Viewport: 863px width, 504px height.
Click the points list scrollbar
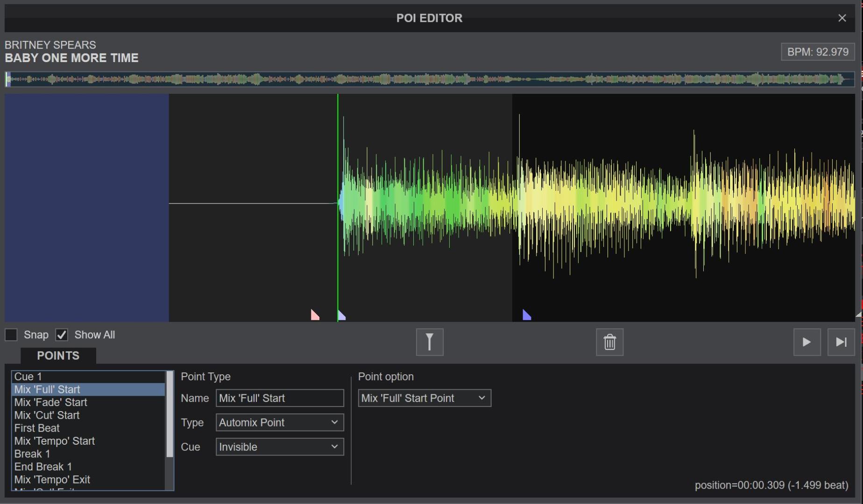[170, 414]
